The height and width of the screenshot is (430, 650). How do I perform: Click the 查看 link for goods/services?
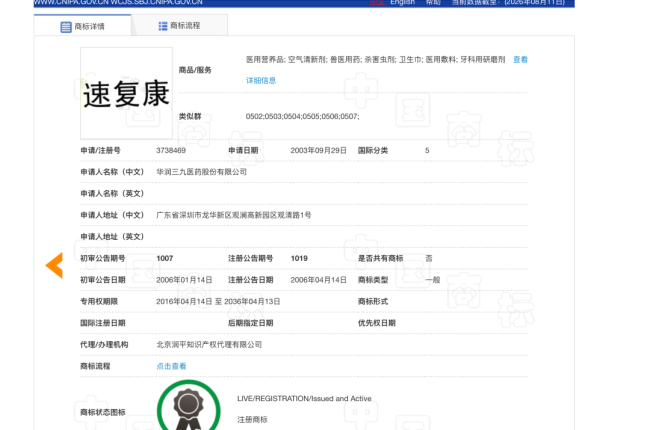click(520, 60)
